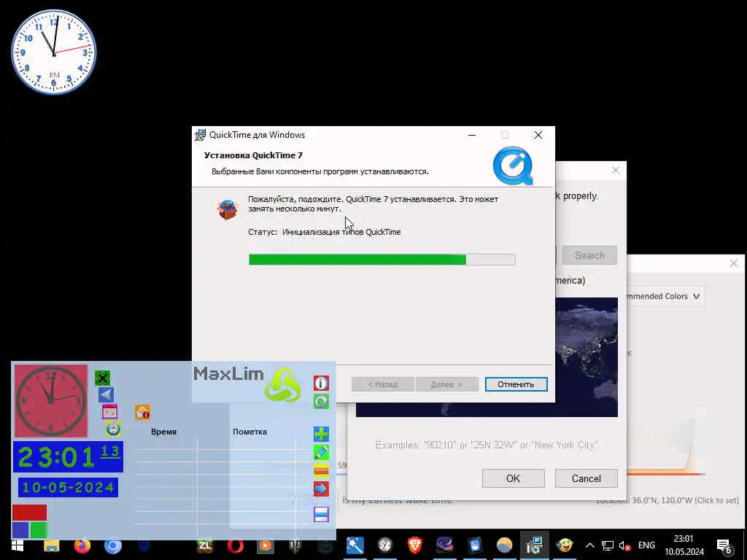The image size is (747, 560).
Task: Click the 10-05-2024 date display
Action: click(x=68, y=488)
